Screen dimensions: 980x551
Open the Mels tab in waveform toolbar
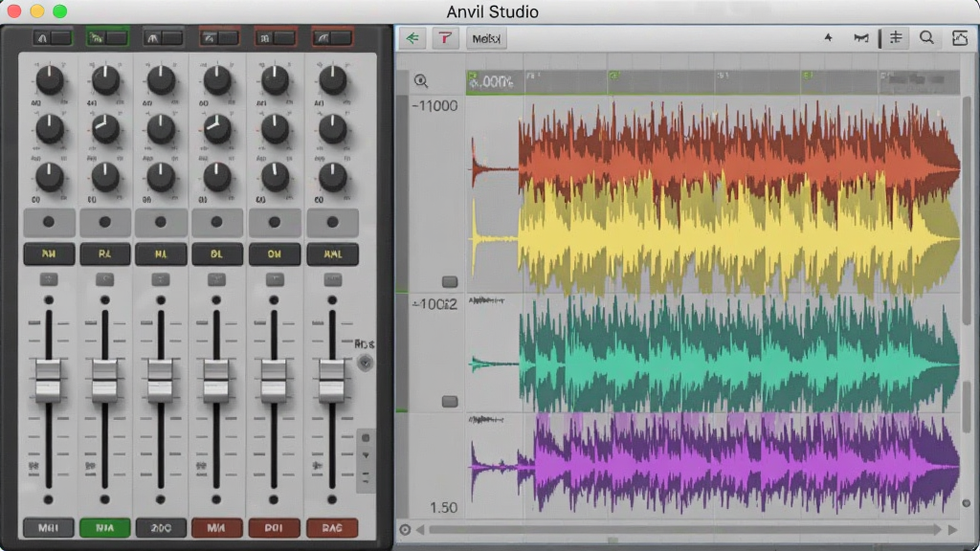[x=486, y=38]
